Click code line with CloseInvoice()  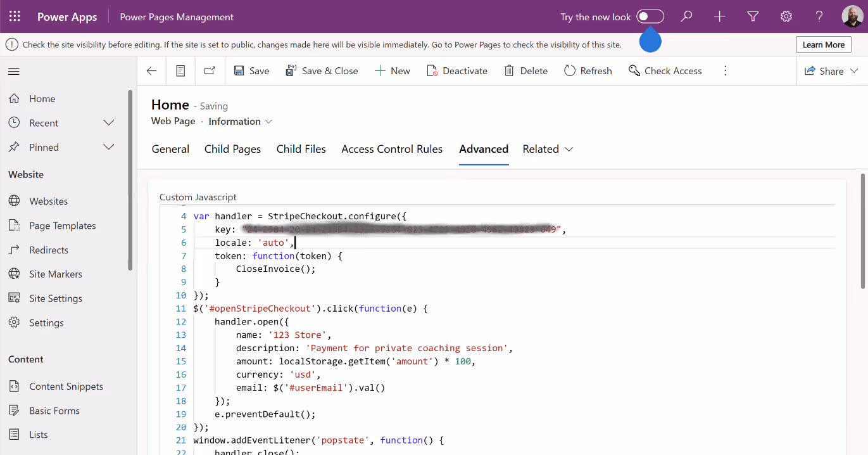click(275, 269)
